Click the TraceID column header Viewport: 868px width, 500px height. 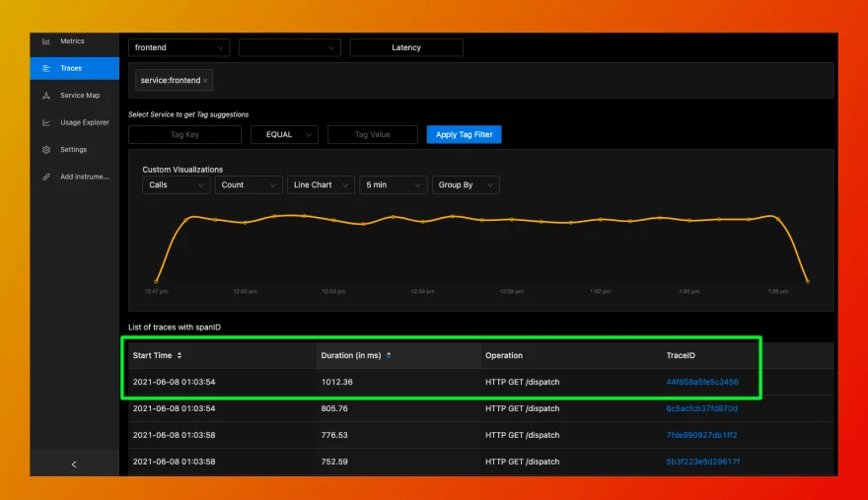pos(681,355)
